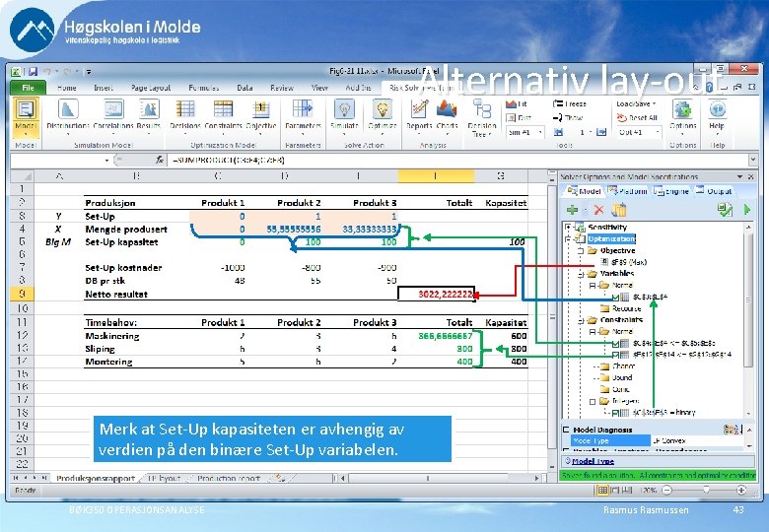Image resolution: width=769 pixels, height=532 pixels.
Task: Open the File tab
Action: 28,88
